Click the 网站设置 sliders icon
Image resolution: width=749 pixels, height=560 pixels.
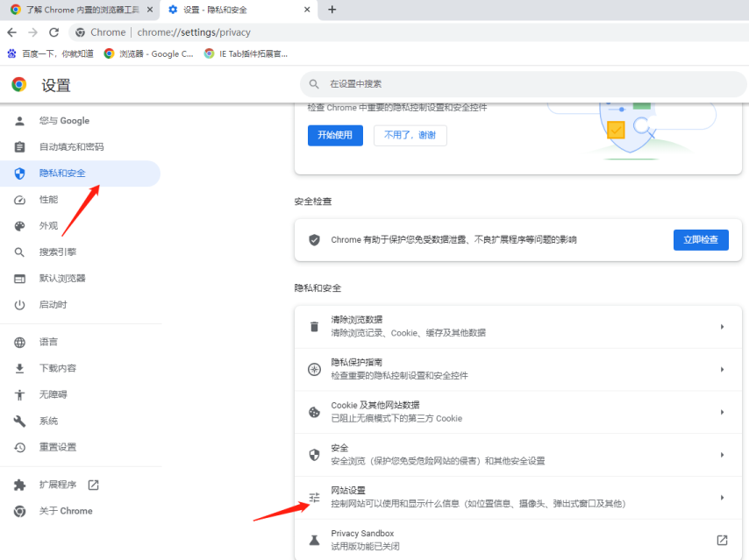tap(314, 497)
